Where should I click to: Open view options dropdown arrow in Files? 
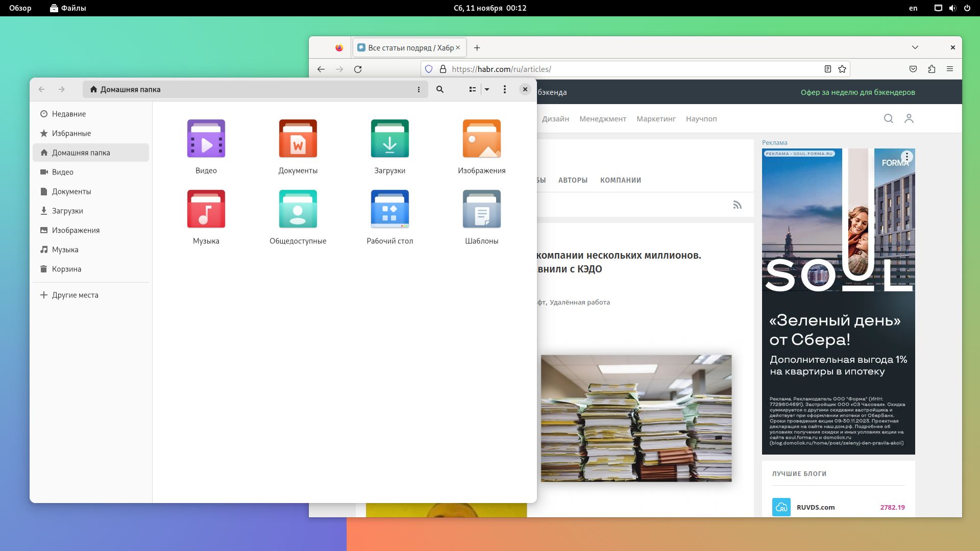coord(487,89)
